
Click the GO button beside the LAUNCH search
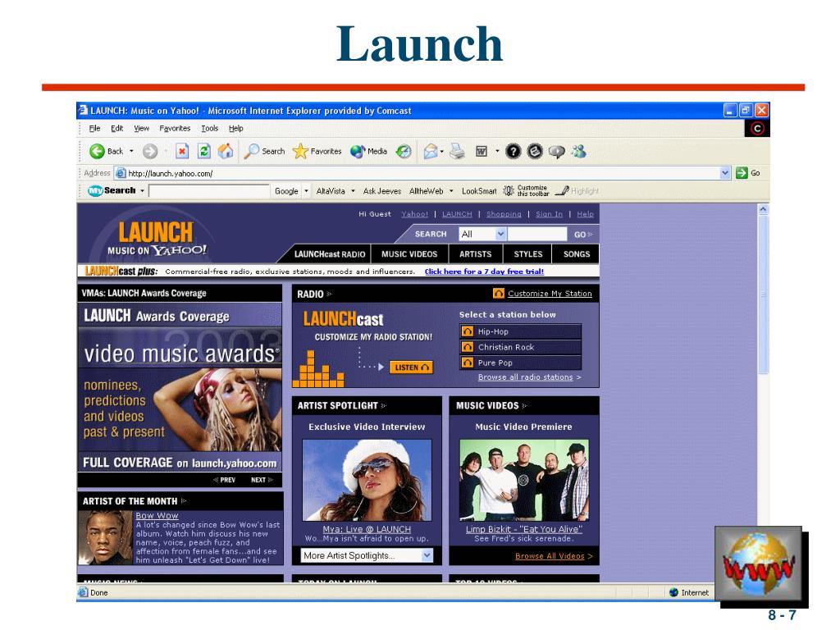pos(583,234)
